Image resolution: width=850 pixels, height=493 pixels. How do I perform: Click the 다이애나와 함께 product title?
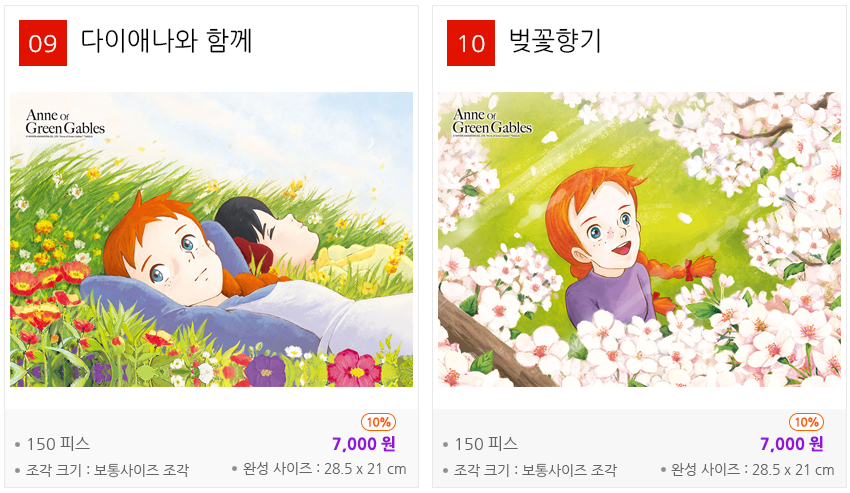(166, 41)
